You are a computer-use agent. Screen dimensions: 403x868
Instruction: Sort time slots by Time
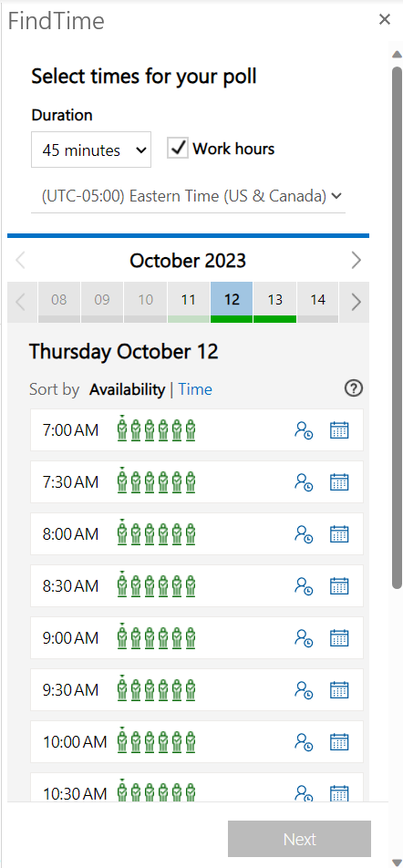coord(195,389)
